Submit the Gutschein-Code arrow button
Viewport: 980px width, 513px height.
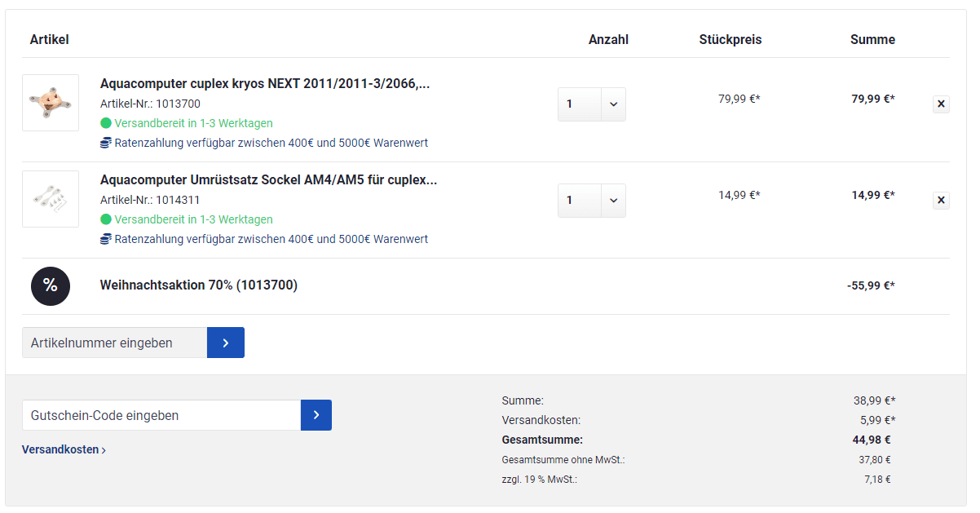coord(316,415)
